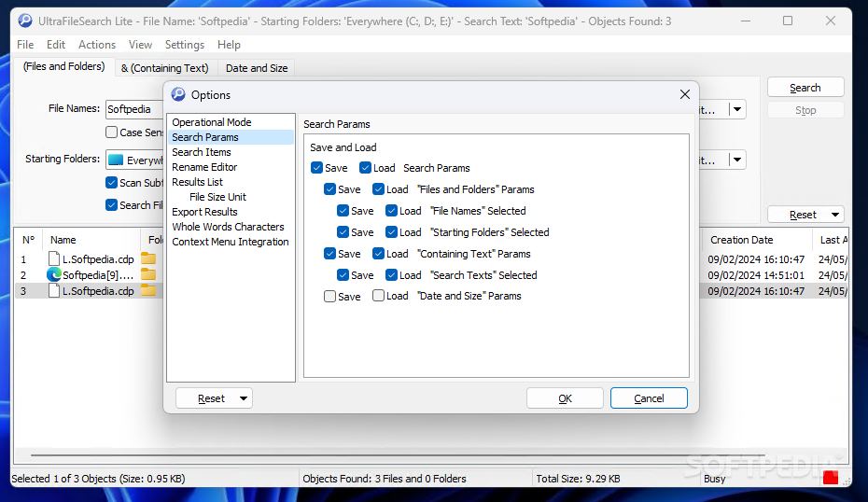
Task: Toggle Save for "Files and Folders" Params
Action: pos(329,189)
